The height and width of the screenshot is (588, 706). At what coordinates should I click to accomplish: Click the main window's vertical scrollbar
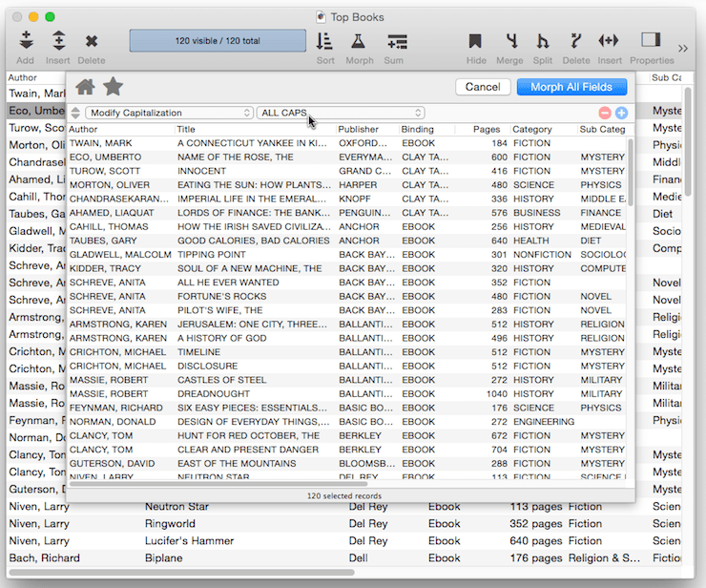(688, 141)
